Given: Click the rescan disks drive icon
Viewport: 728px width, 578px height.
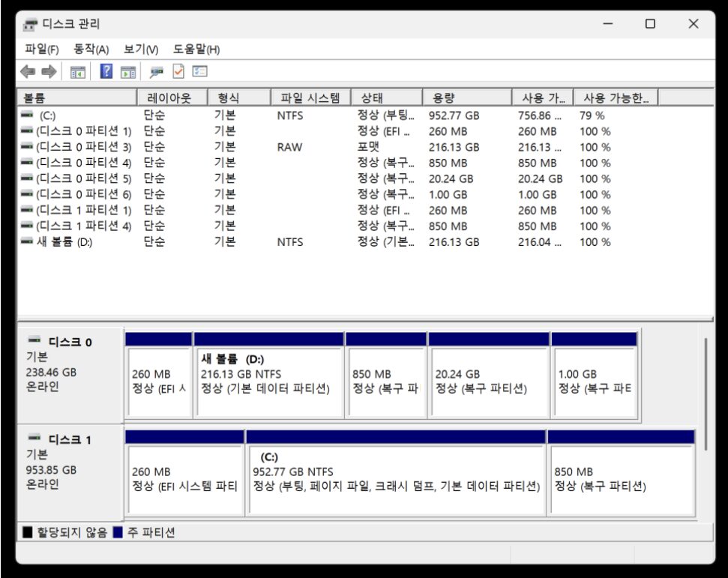Looking at the screenshot, I should tap(157, 72).
